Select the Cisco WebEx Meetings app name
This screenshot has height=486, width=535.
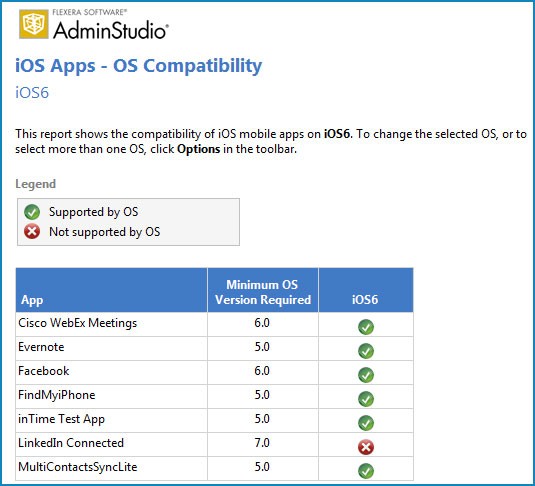tap(77, 323)
